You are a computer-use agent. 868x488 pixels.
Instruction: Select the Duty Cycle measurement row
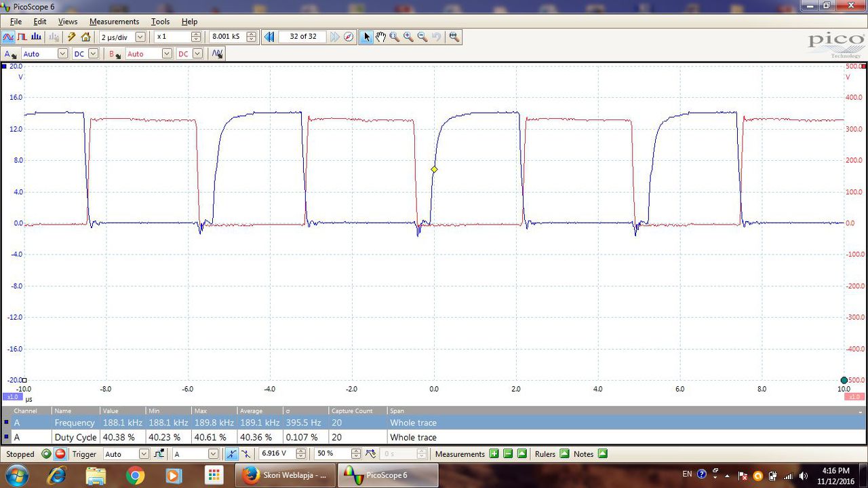[434, 437]
